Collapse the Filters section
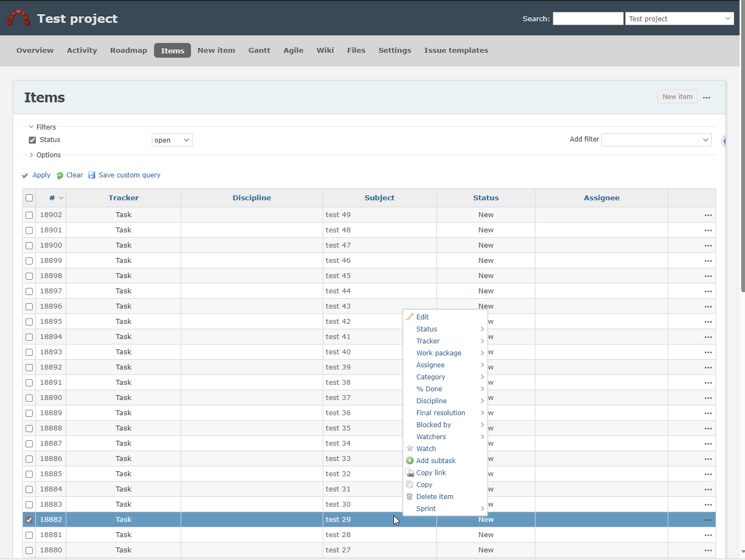The width and height of the screenshot is (745, 560). tap(42, 127)
